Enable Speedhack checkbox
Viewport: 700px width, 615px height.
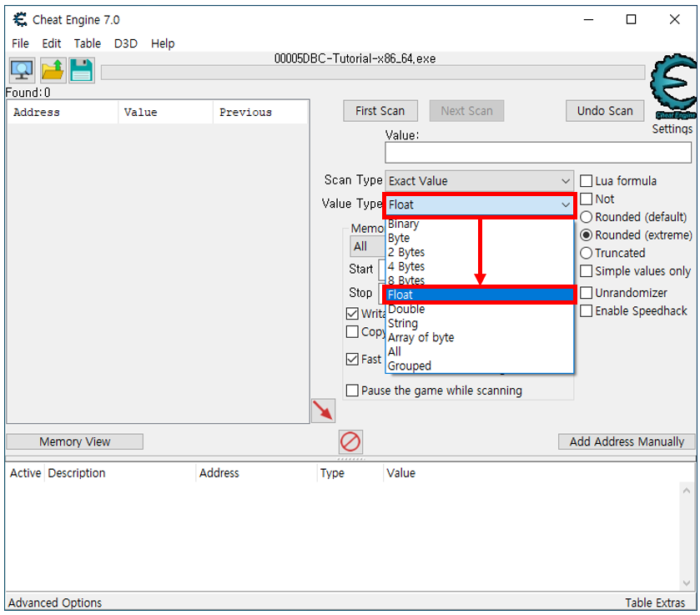[x=586, y=311]
